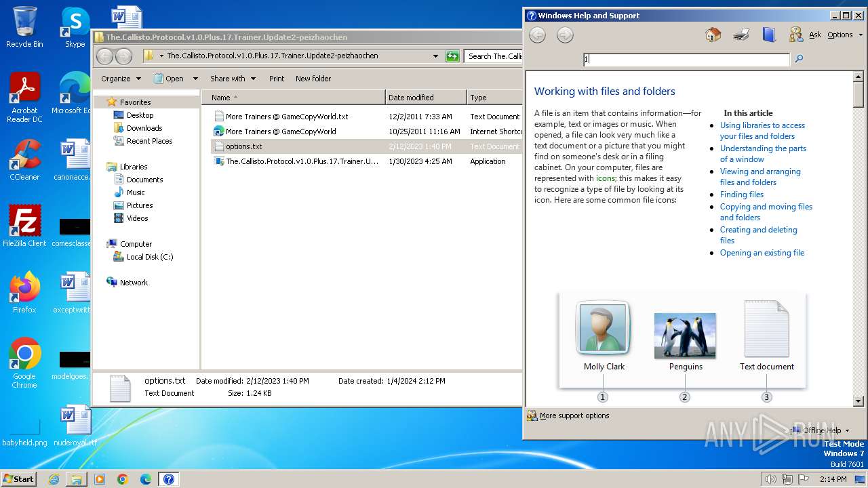Open 'Using libraries to access' link
868x488 pixels.
[762, 131]
